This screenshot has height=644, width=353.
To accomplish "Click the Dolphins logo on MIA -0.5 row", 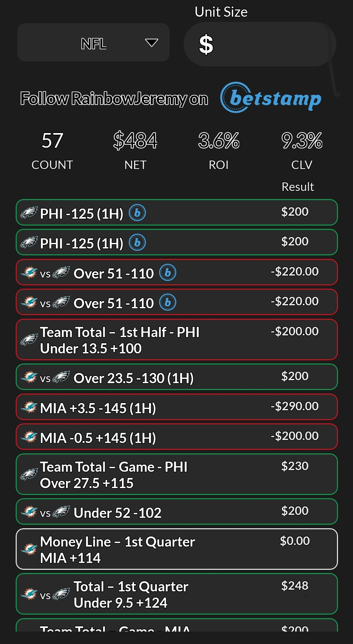I will [x=29, y=437].
